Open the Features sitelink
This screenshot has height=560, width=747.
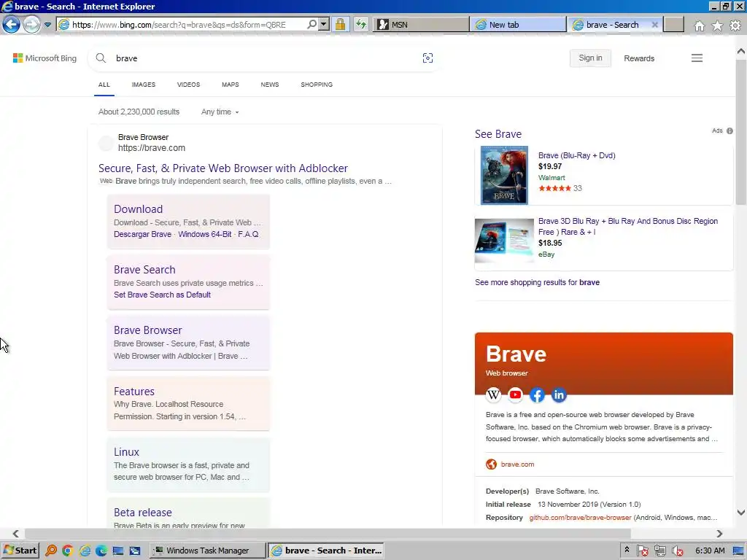134,392
